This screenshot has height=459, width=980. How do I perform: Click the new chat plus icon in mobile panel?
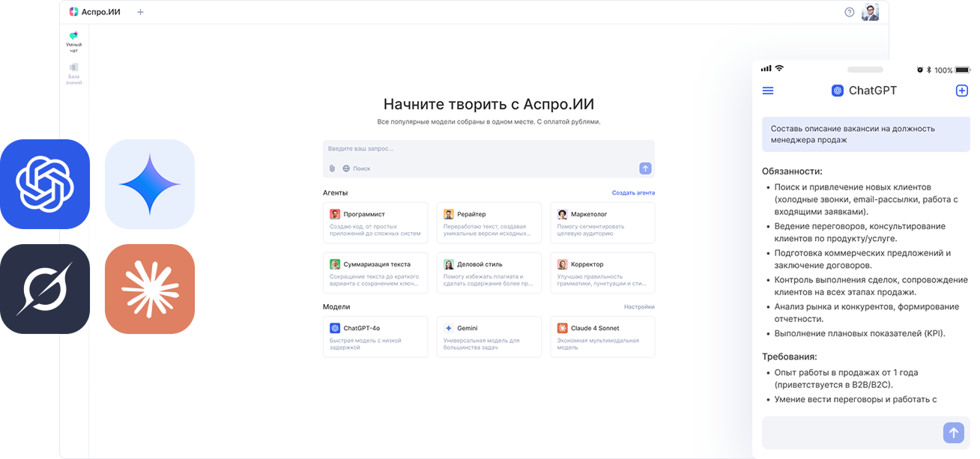pyautogui.click(x=962, y=91)
